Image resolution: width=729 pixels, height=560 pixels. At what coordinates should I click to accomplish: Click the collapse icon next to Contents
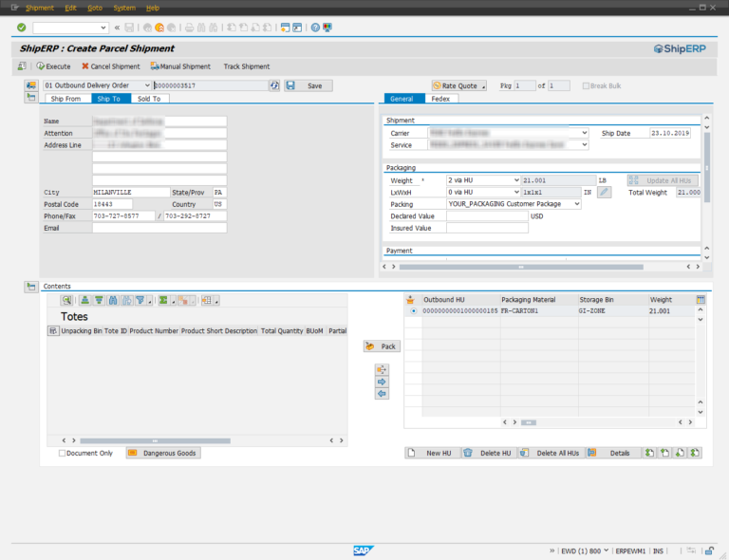point(31,287)
